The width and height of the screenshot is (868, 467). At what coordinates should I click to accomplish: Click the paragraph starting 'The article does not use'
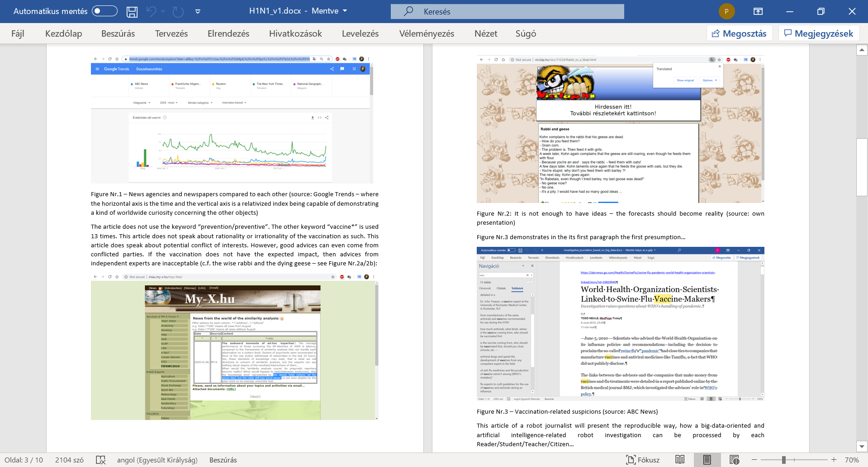(235, 245)
